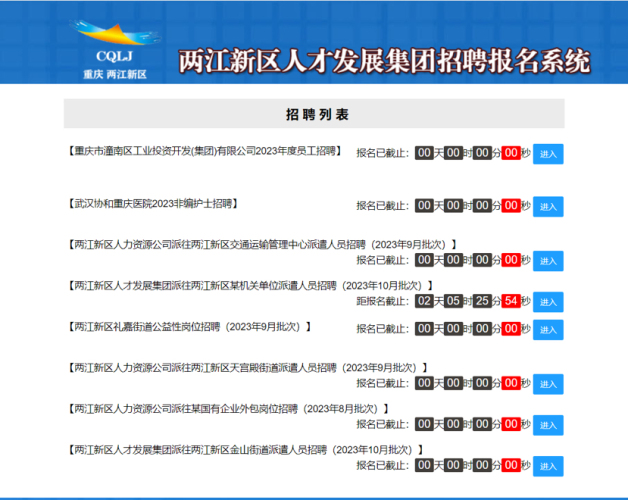
Task: Open 礼嘉街道公益性岗位招聘 title
Action: 189,327
